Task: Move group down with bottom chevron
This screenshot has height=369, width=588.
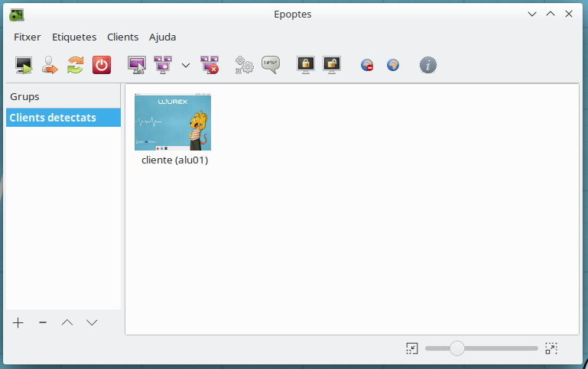Action: click(92, 322)
